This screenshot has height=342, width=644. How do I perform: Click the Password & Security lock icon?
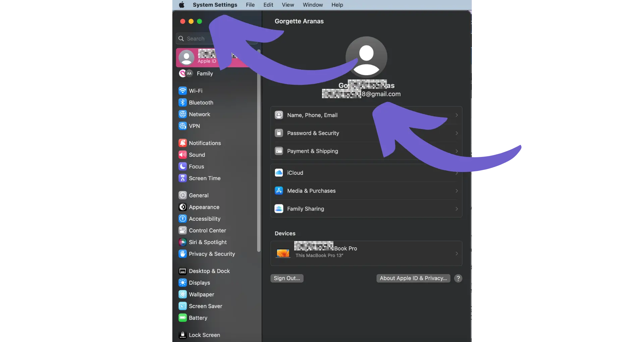[x=279, y=133]
